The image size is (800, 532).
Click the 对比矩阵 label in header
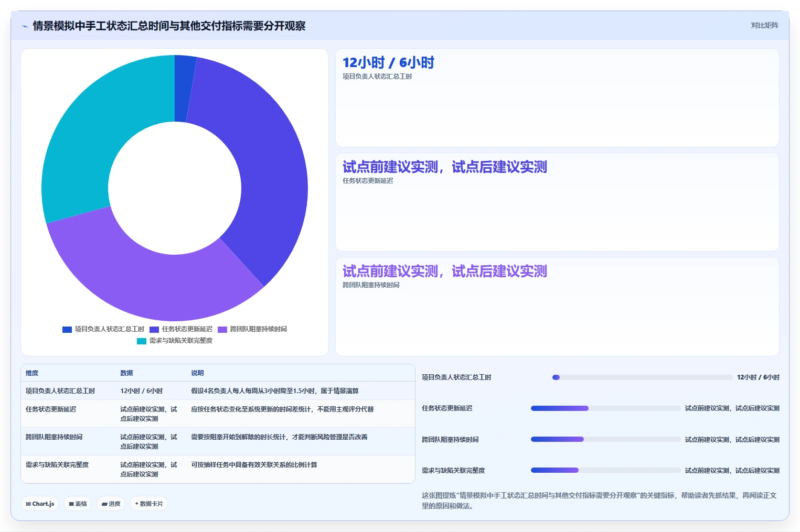click(x=764, y=25)
